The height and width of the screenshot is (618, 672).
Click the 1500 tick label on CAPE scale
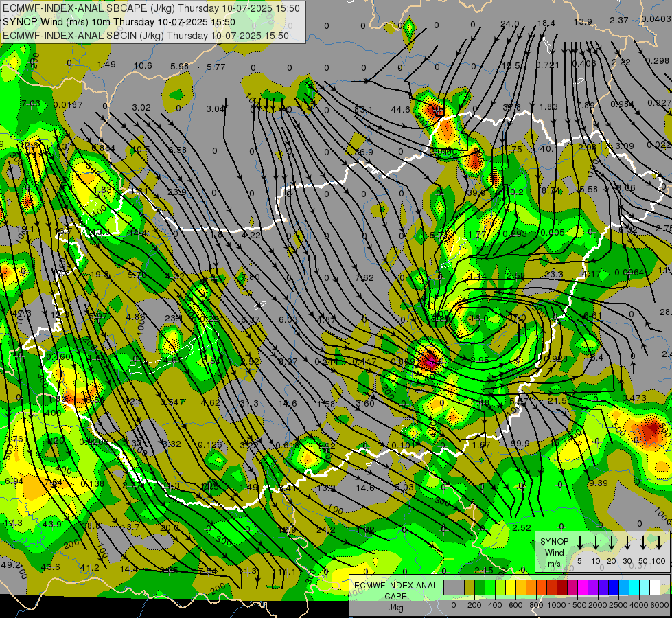[x=577, y=605]
